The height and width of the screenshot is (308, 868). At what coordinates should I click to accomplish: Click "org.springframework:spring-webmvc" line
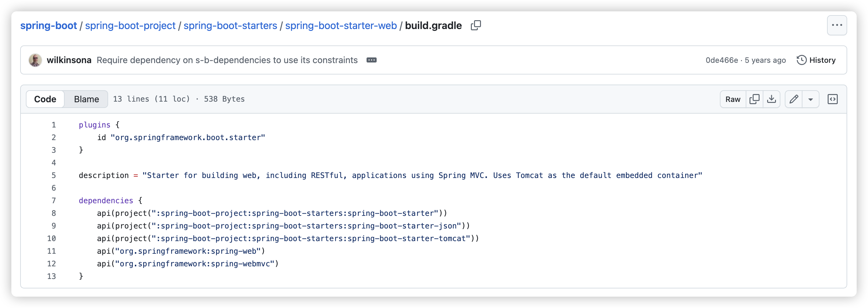pyautogui.click(x=188, y=264)
